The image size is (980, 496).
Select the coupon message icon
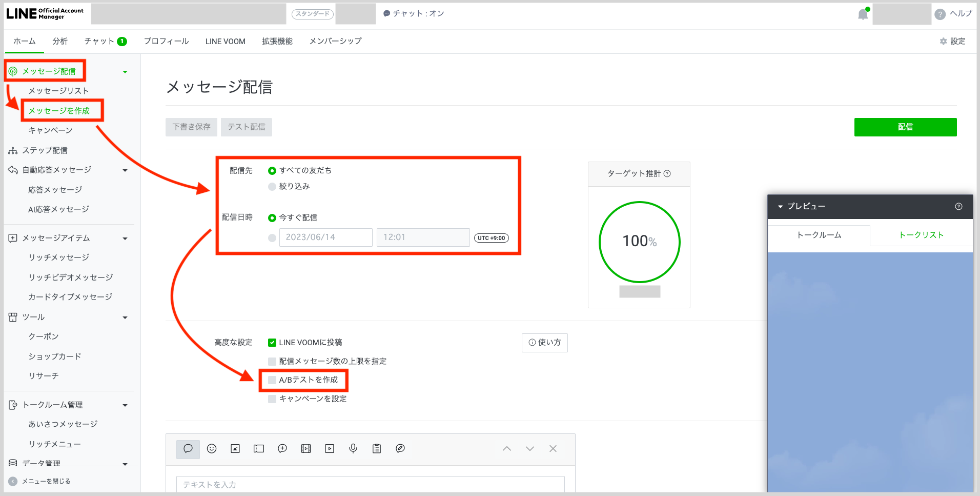point(259,449)
